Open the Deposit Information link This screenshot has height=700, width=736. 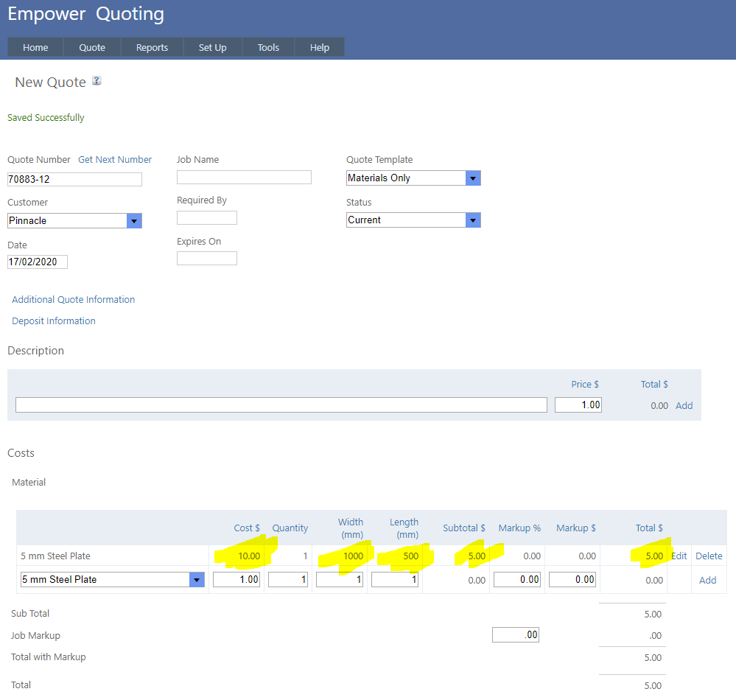(54, 321)
